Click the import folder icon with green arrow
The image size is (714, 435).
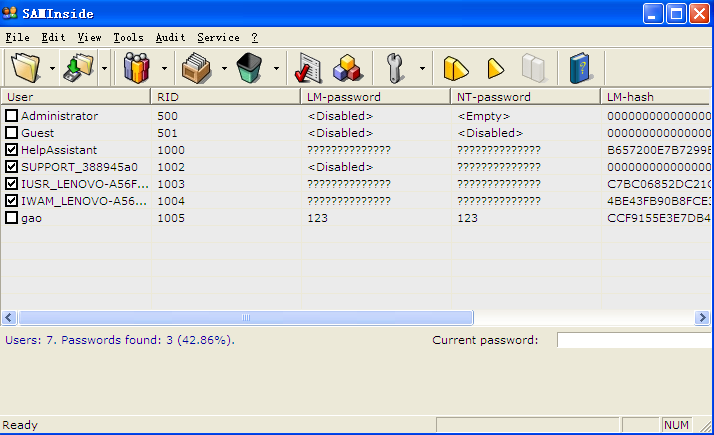79,68
